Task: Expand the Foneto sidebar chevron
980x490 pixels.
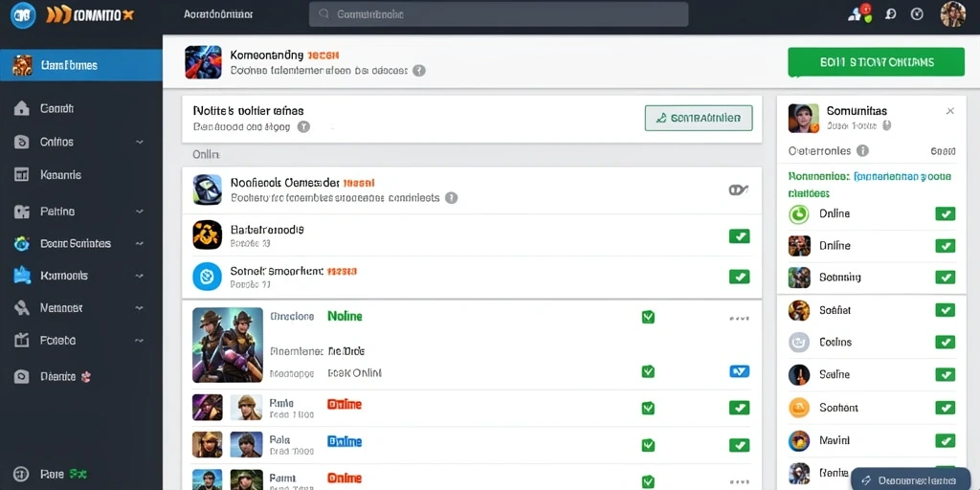Action: tap(139, 341)
